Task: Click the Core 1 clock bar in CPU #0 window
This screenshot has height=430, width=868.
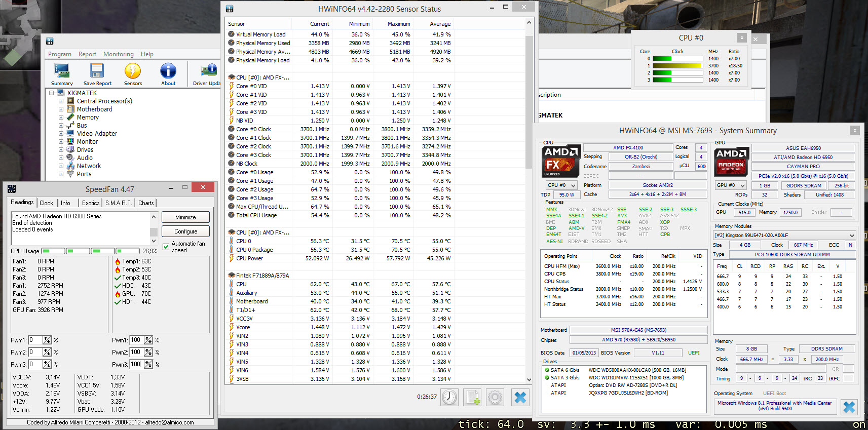Action: pyautogui.click(x=678, y=66)
